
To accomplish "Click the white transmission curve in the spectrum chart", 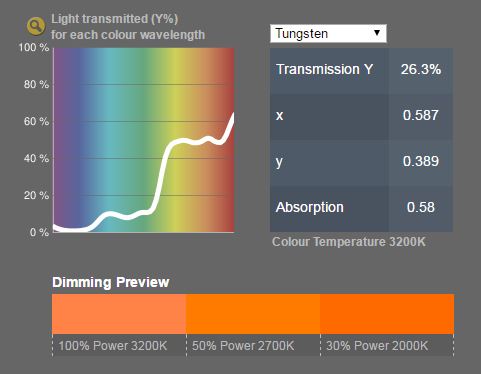I will pos(161,173).
